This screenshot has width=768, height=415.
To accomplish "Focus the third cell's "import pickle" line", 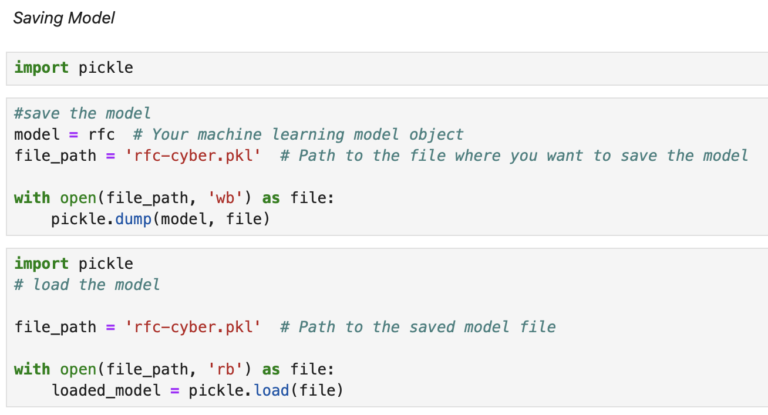I will click(x=73, y=264).
